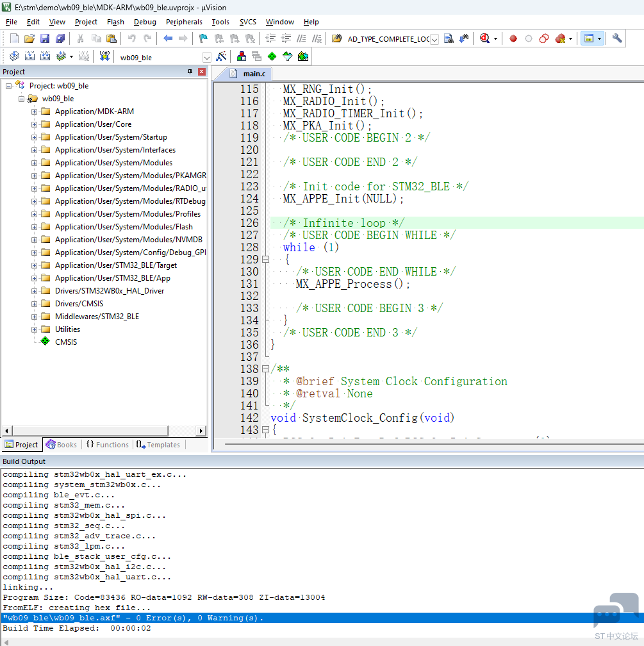Screen dimensions: 644x646
Task: Open find text combo box dropdown
Action: click(434, 40)
